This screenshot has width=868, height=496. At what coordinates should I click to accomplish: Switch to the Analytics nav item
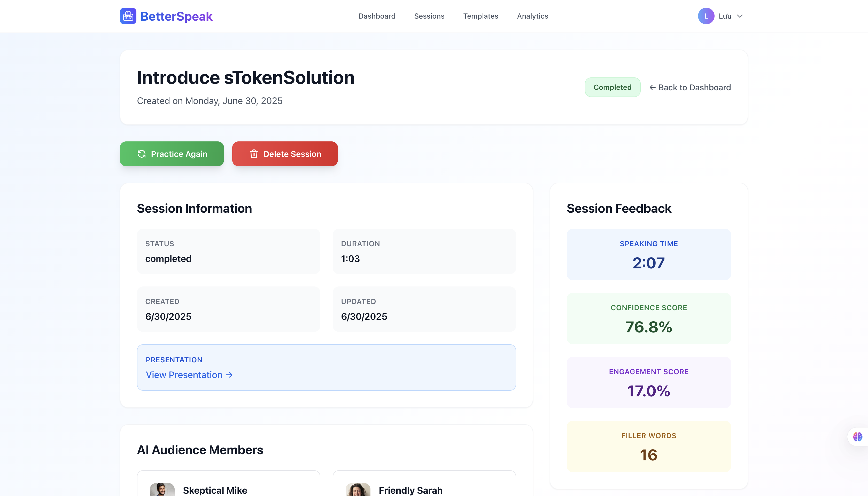pyautogui.click(x=532, y=16)
